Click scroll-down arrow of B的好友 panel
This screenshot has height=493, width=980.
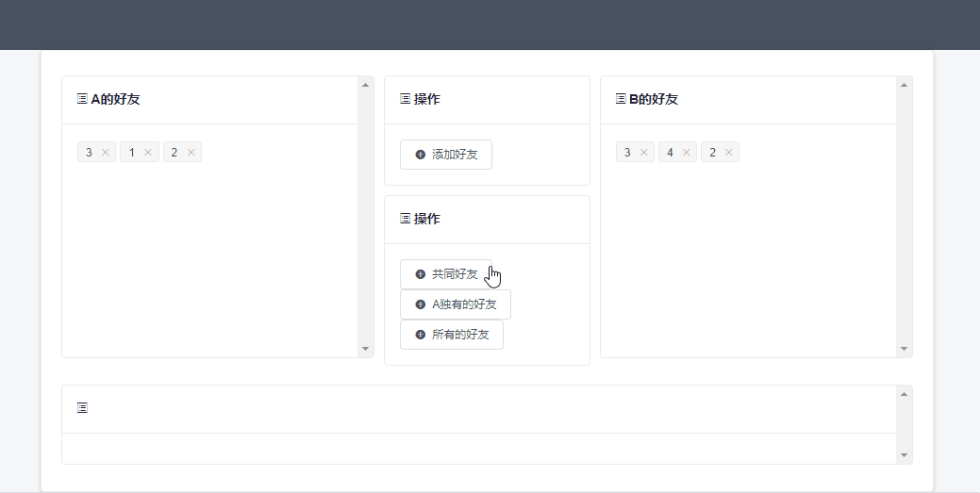point(904,349)
